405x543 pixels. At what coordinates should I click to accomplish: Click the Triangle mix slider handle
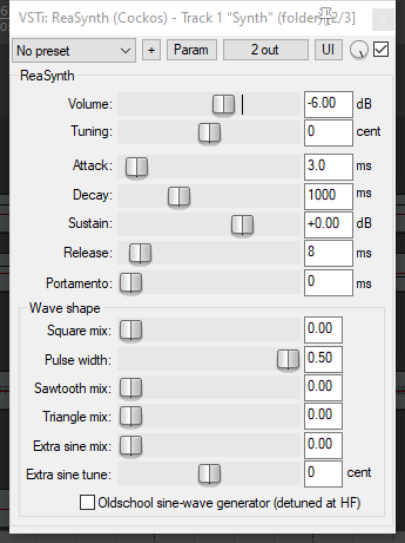(131, 416)
